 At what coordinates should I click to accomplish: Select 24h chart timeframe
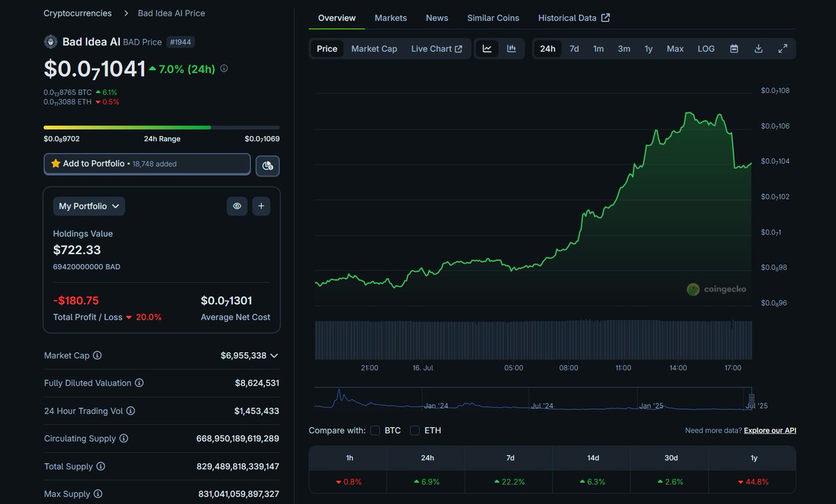tap(548, 49)
